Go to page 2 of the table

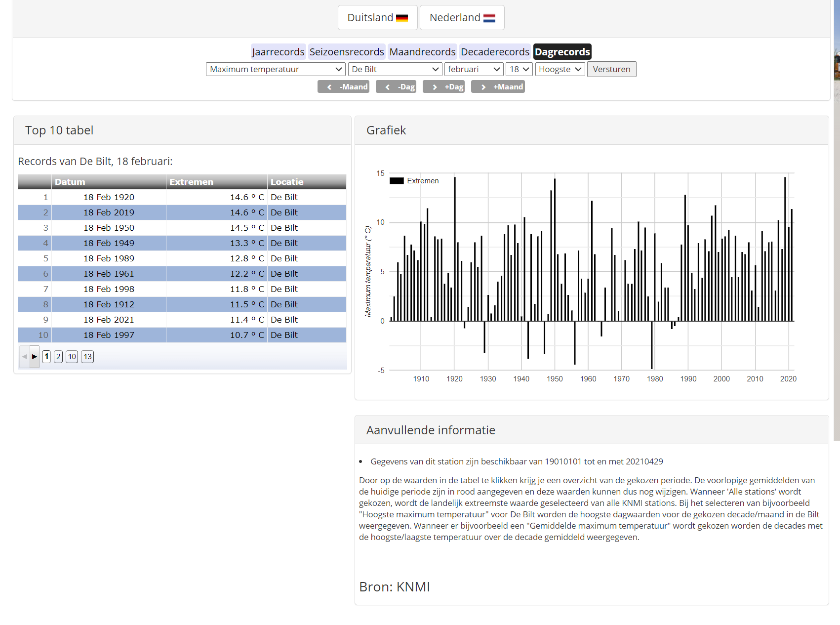58,357
